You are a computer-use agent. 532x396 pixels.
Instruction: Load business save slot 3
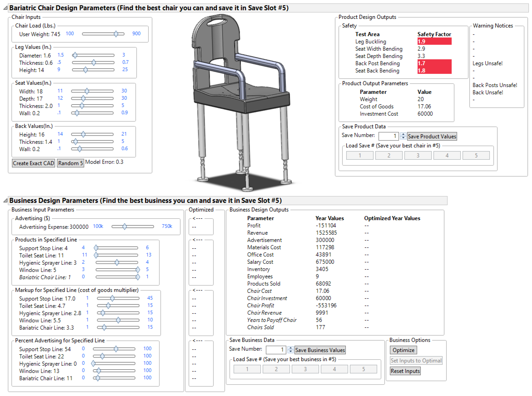[306, 369]
